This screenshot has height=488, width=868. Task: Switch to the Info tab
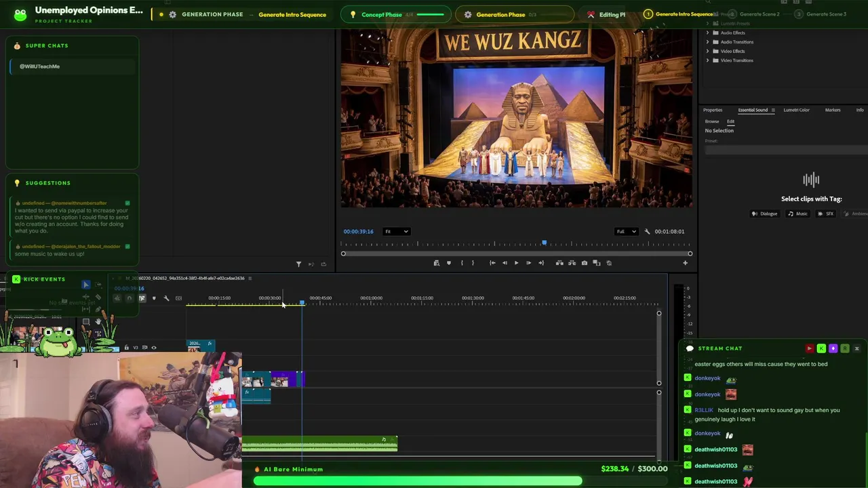click(x=860, y=110)
